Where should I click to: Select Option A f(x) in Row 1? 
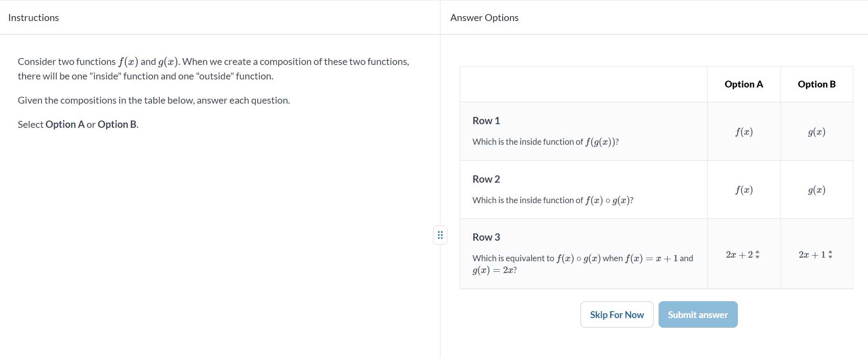coord(744,132)
